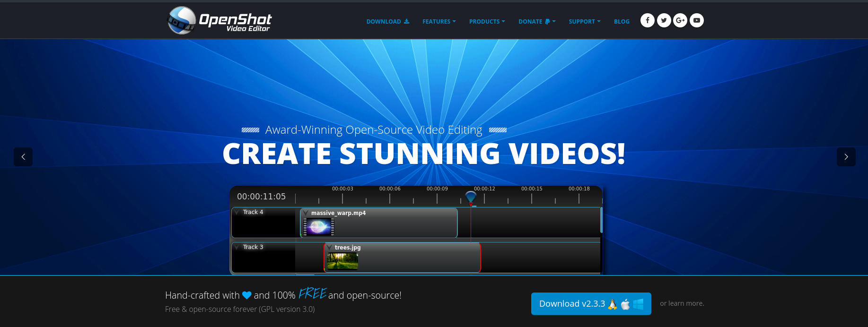Toggle the Track 4 collapse arrow
Image resolution: width=868 pixels, height=327 pixels.
point(237,212)
